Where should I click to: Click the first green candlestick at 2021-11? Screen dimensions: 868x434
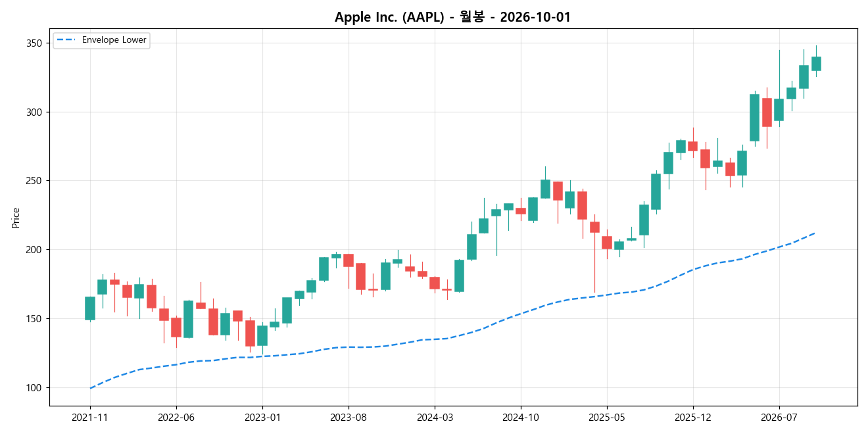(90, 308)
